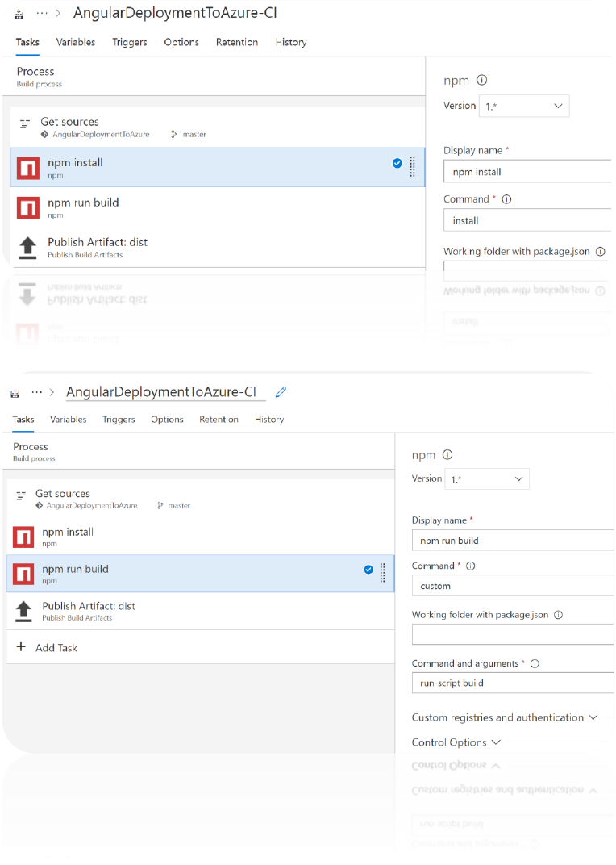Image resolution: width=616 pixels, height=865 pixels.
Task: Click Working folder info icon in bottom panel
Action: (558, 615)
